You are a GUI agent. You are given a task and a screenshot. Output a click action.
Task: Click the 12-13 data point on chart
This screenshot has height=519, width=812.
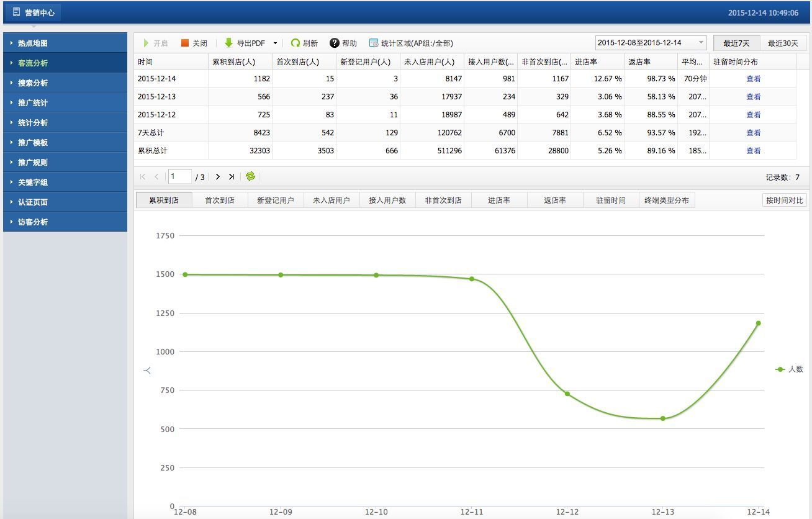click(x=662, y=418)
